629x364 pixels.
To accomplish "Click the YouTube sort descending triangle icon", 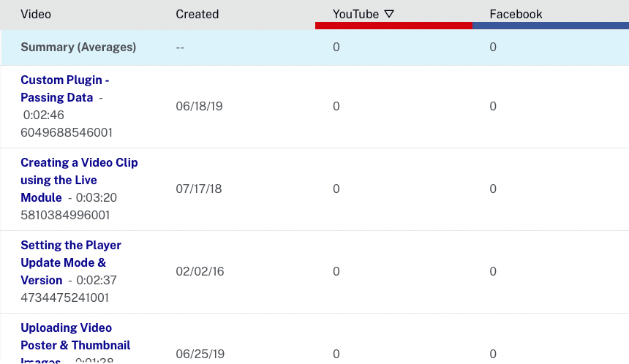I will [389, 14].
